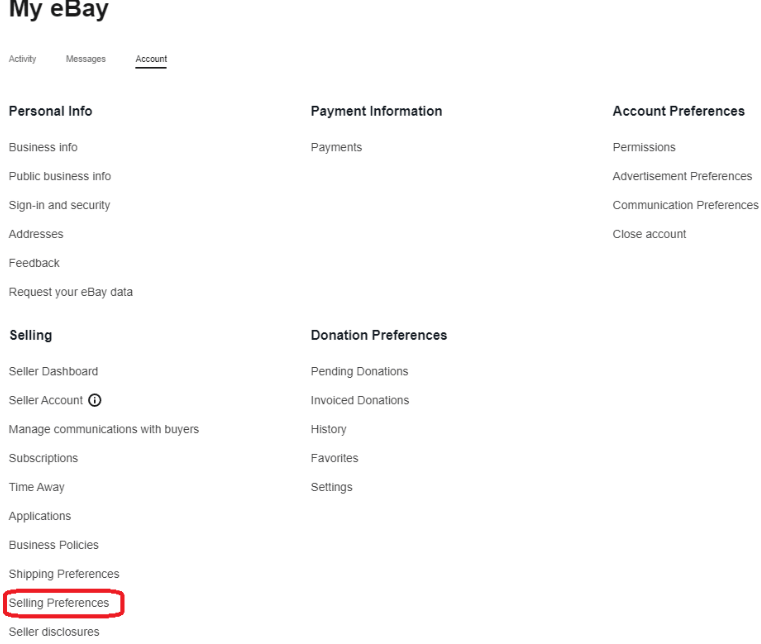The height and width of the screenshot is (644, 761).
Task: Open the Addresses page
Action: tap(36, 234)
